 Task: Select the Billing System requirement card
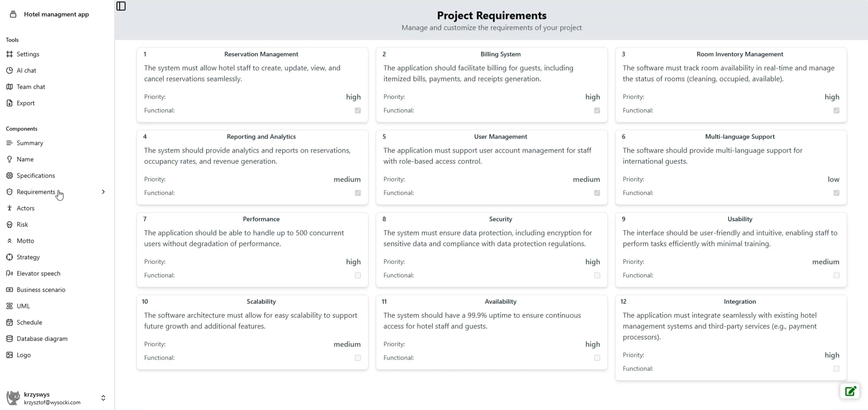(x=491, y=85)
